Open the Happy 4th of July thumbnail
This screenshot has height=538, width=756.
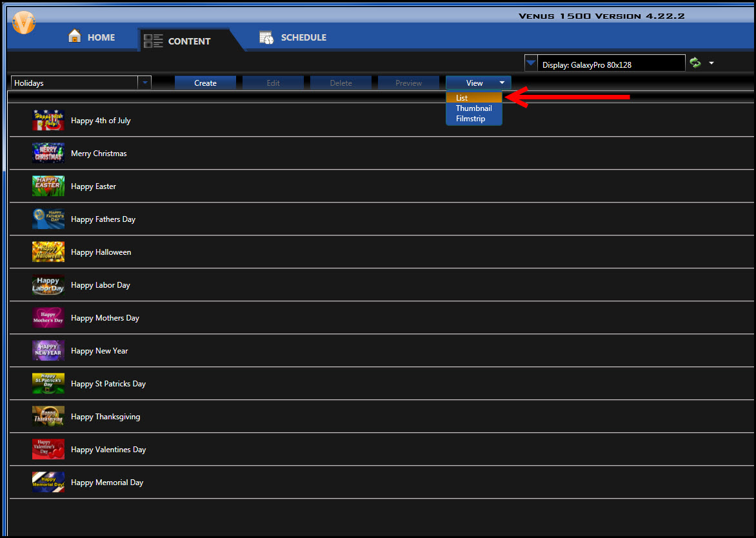(x=48, y=120)
